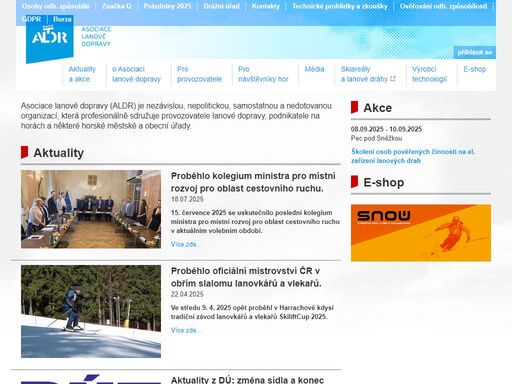Open Školení osob pověřených činností event link

[413, 156]
